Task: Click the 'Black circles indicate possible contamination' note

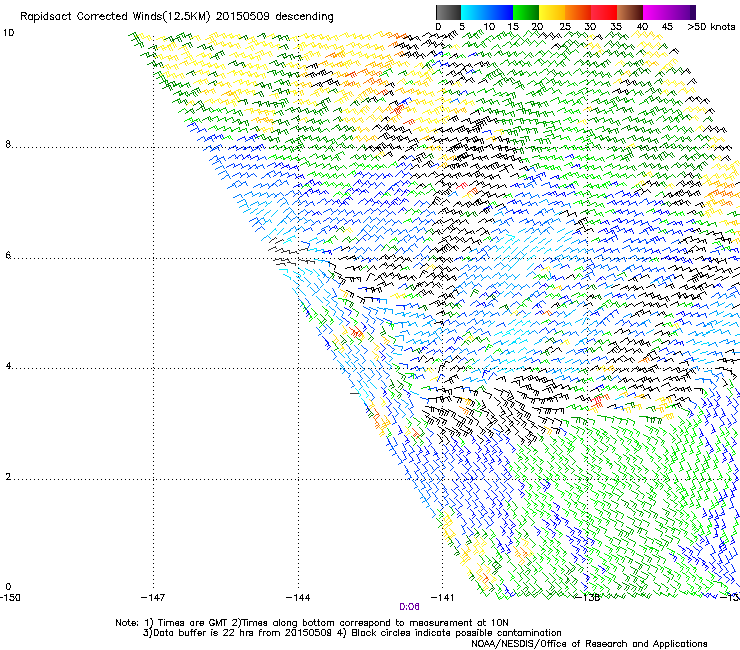Action: (x=456, y=633)
